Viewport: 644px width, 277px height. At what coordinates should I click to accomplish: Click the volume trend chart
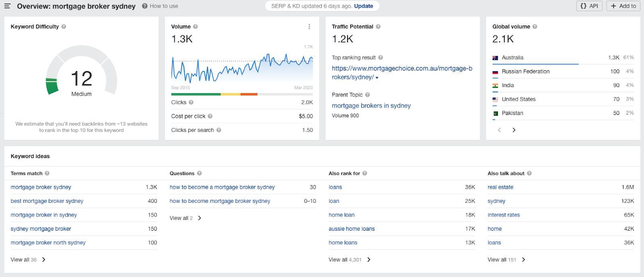[242, 67]
